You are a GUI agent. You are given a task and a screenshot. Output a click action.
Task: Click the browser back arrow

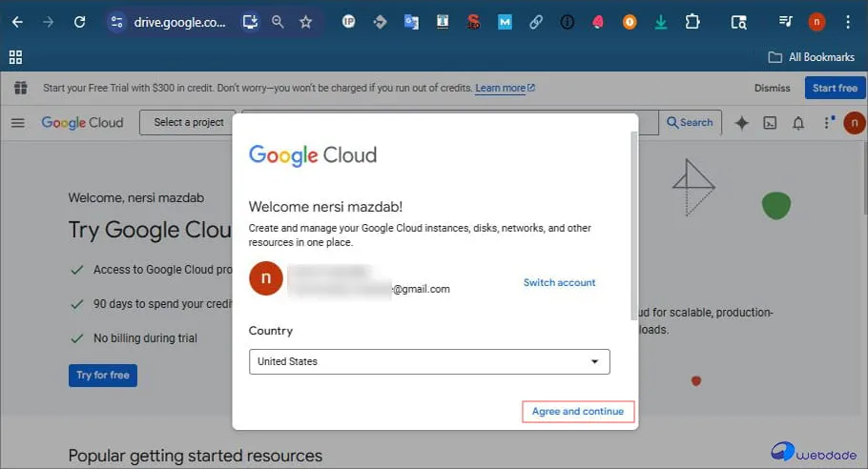point(17,22)
